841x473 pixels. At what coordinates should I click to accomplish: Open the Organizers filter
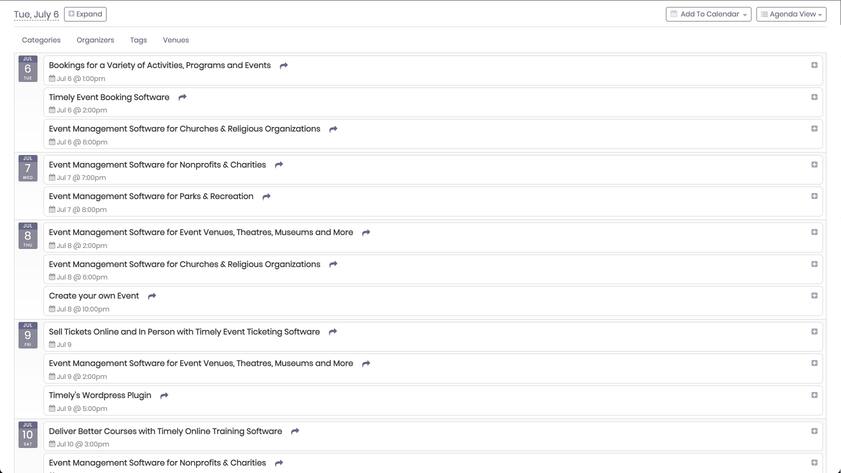point(95,40)
